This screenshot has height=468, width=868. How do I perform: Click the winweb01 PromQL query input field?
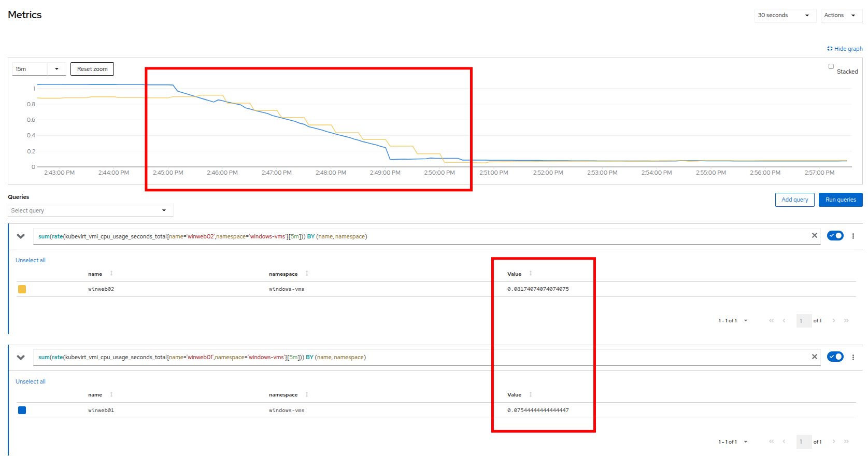tap(415, 358)
